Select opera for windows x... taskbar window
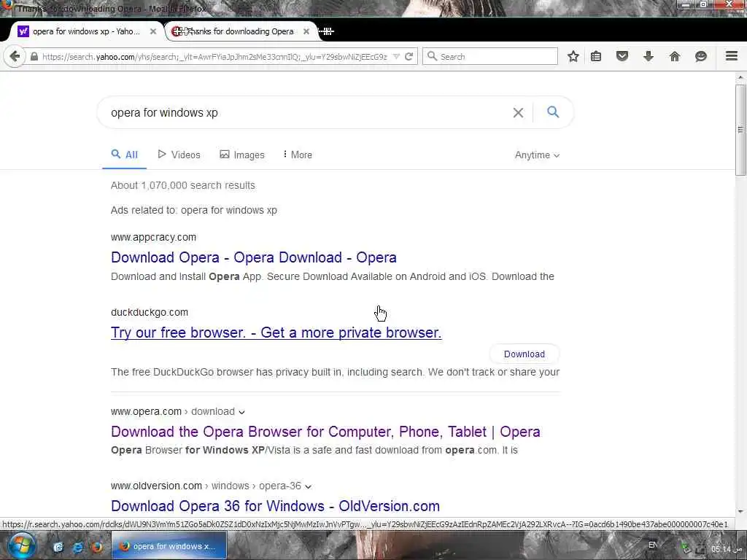Image resolution: width=747 pixels, height=560 pixels. pos(169,546)
